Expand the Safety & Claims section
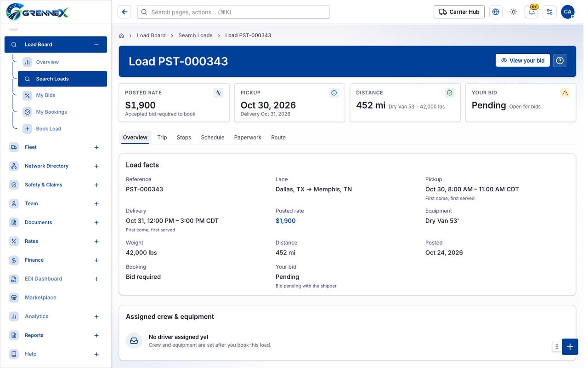This screenshot has height=368, width=588. click(96, 185)
